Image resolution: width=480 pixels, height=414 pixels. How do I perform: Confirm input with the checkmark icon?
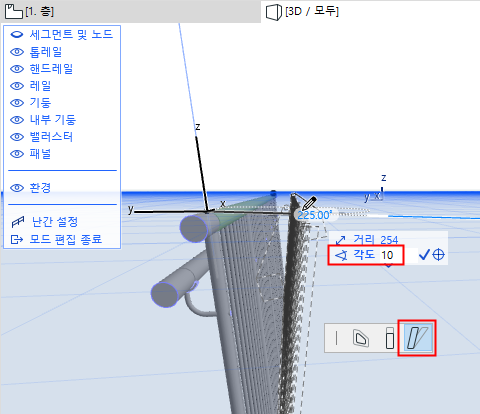pyautogui.click(x=424, y=255)
